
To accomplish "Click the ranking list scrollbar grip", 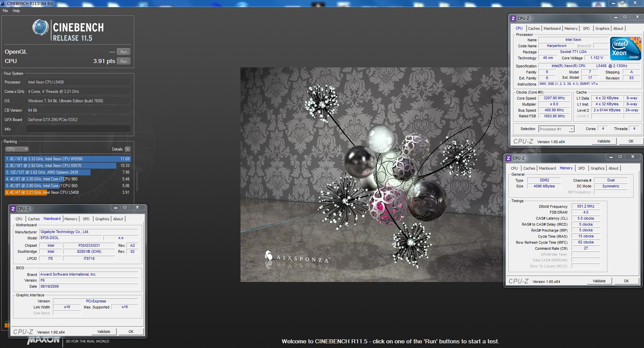I will click(137, 182).
